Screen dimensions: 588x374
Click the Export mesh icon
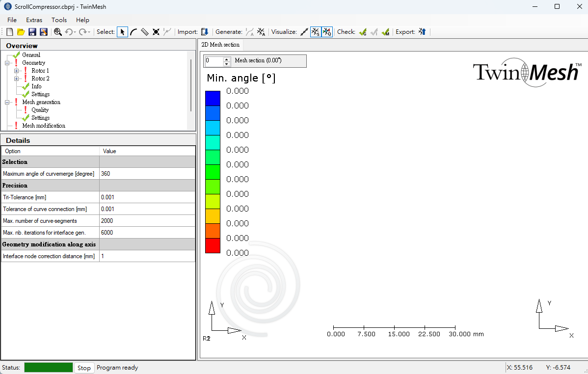point(422,32)
